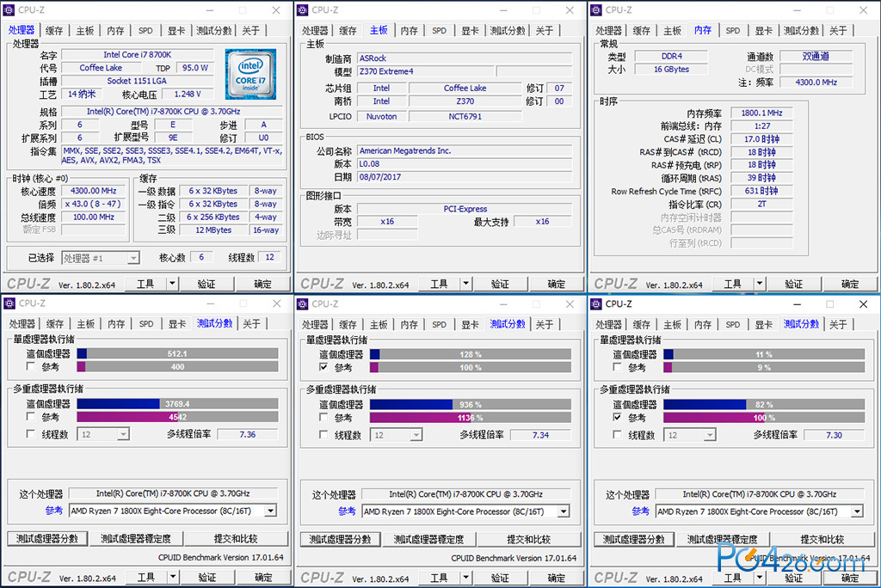Screen dimensions: 881x588
Task: Switch to 处理器 tab in the 512.1 benchmark window
Action: (x=22, y=324)
